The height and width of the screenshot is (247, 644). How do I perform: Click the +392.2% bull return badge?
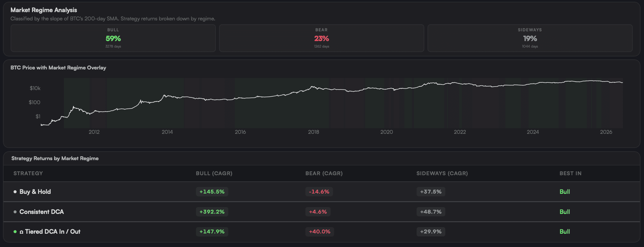click(212, 212)
